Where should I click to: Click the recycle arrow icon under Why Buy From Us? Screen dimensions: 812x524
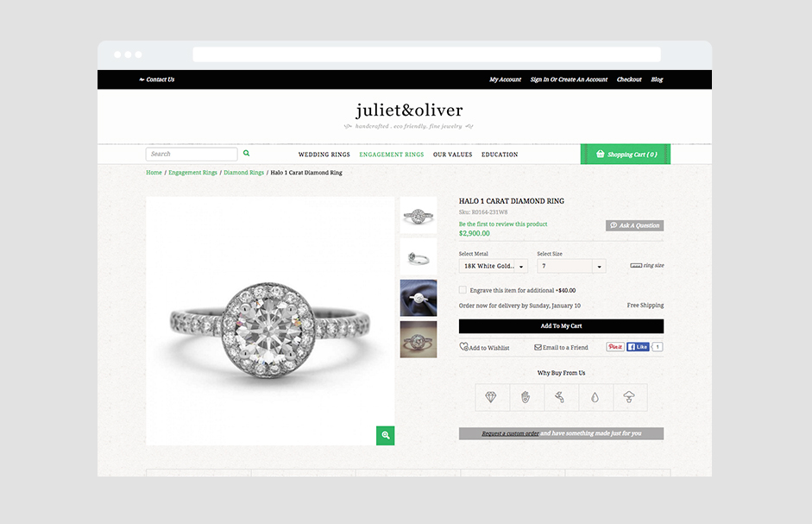pos(560,398)
